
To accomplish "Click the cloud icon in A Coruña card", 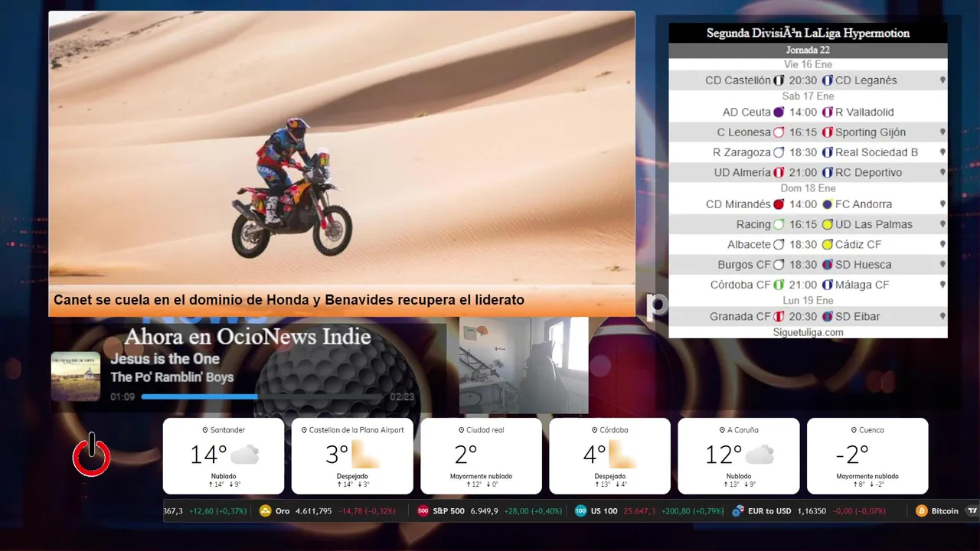I will pos(759,455).
